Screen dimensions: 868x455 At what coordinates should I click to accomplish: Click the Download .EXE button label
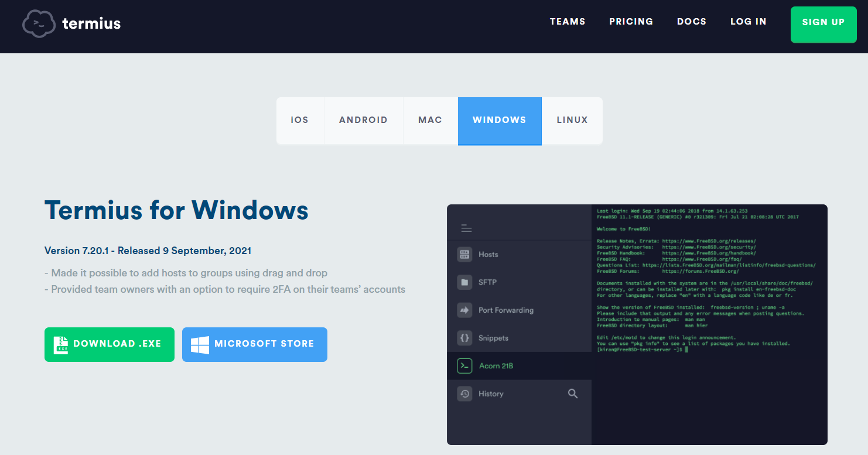(x=117, y=344)
